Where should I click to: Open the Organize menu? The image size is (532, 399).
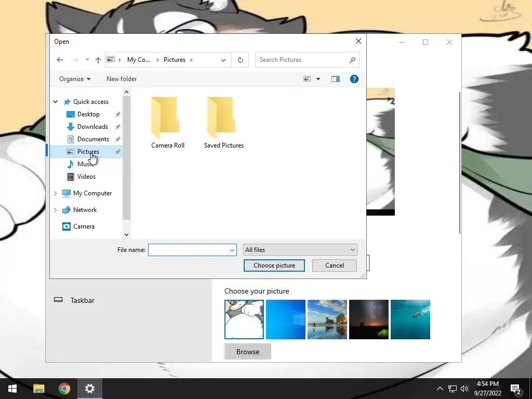(75, 79)
